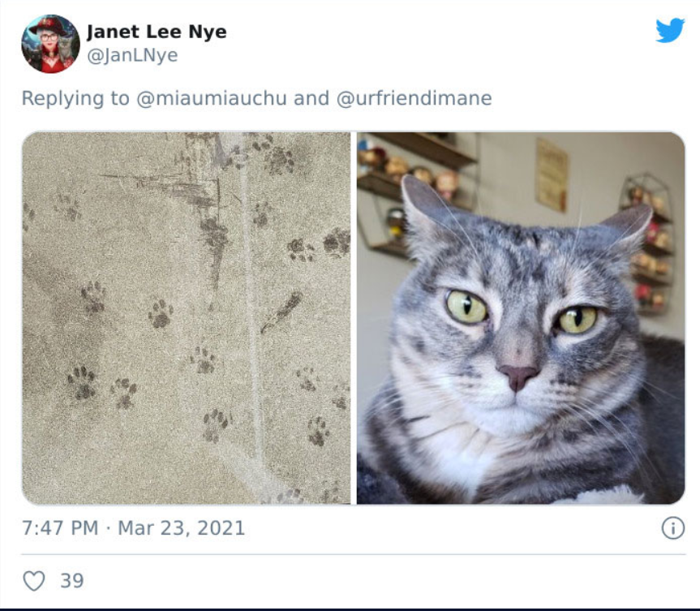The height and width of the screenshot is (611, 700).
Task: Click the Twitter bird logo
Action: click(x=670, y=30)
